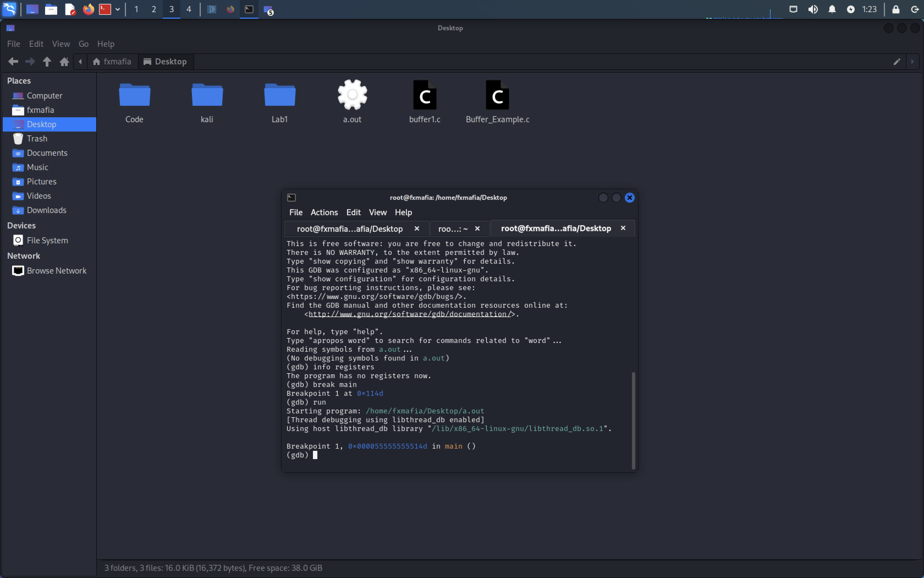Click the log out icon
Image resolution: width=924 pixels, height=578 pixels.
point(915,9)
